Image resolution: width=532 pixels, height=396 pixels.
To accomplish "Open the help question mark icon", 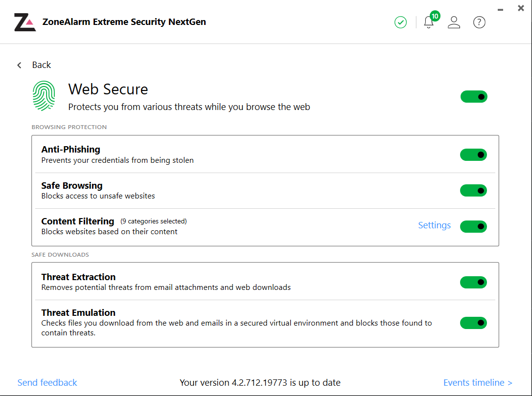I will [x=479, y=22].
